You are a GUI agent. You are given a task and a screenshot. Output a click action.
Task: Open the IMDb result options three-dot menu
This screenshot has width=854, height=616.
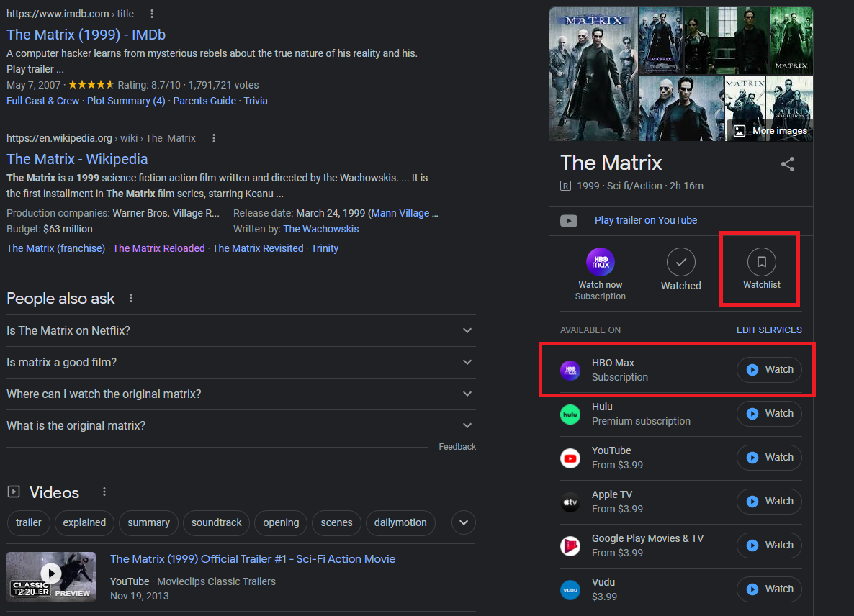pyautogui.click(x=152, y=14)
